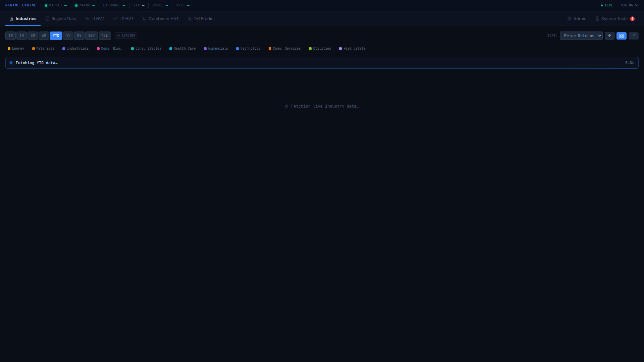
Task: Select the 1M time range
Action: coord(21,36)
